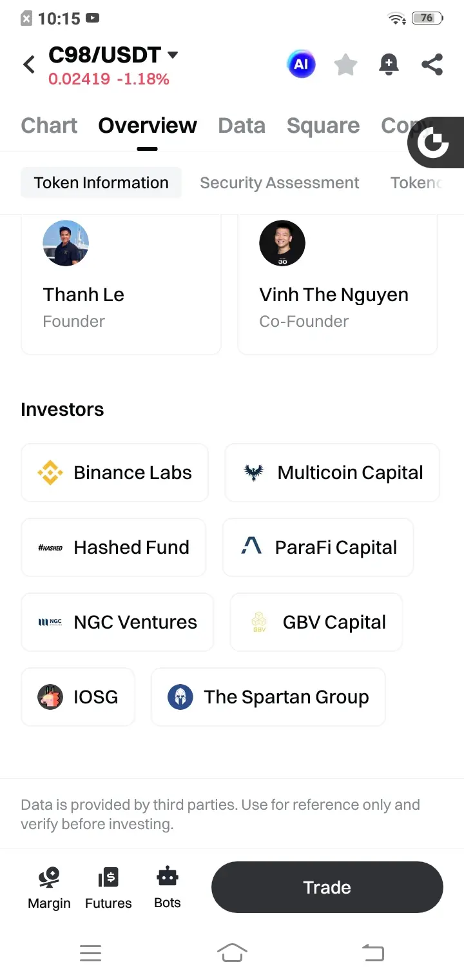Toggle the favorite star for C98/USDT
Image resolution: width=464 pixels, height=980 pixels.
pos(345,64)
